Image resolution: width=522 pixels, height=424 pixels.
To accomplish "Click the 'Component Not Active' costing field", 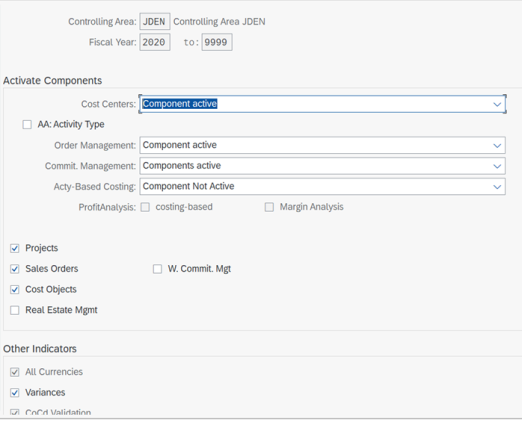I will [x=322, y=187].
